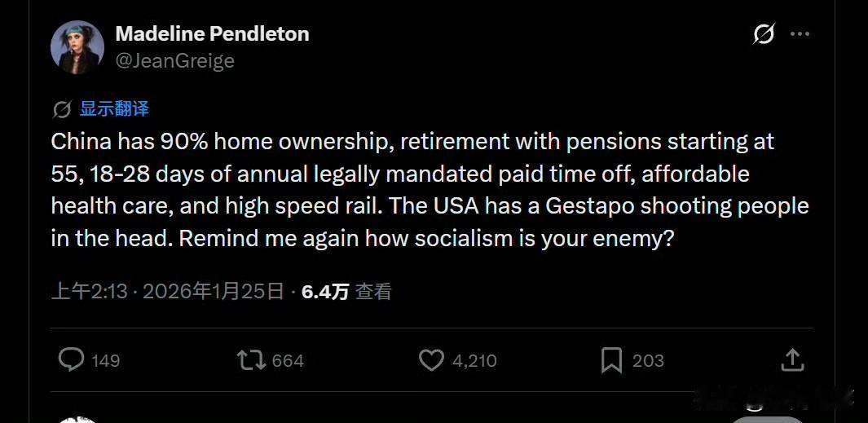Click the 上午2:13 · 2026年1月25日 timestamp

[x=167, y=292]
